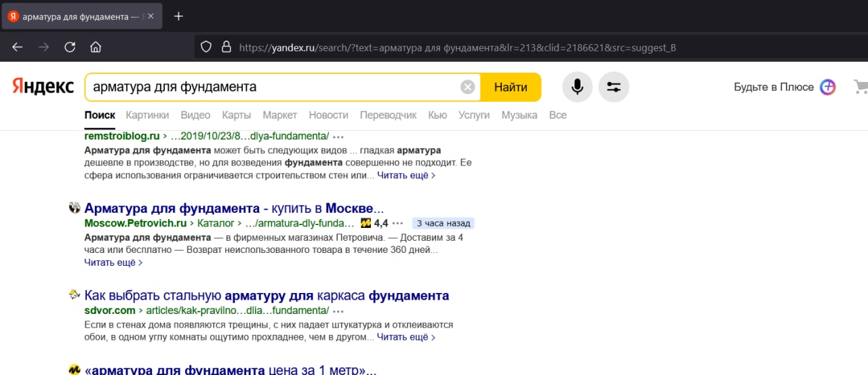Open options dots for sdvor.com result
The width and height of the screenshot is (868, 375).
[338, 311]
